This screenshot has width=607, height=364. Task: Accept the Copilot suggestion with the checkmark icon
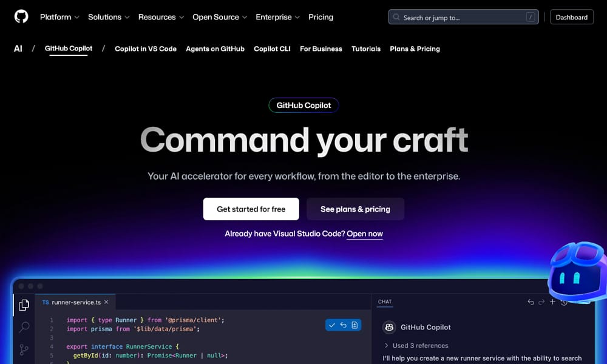click(x=332, y=325)
